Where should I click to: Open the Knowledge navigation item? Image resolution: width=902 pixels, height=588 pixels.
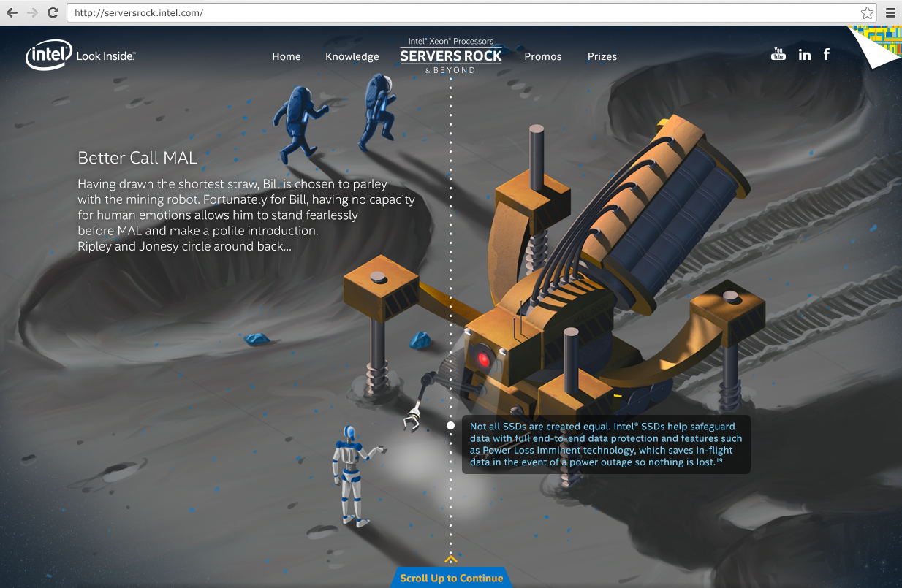point(352,56)
